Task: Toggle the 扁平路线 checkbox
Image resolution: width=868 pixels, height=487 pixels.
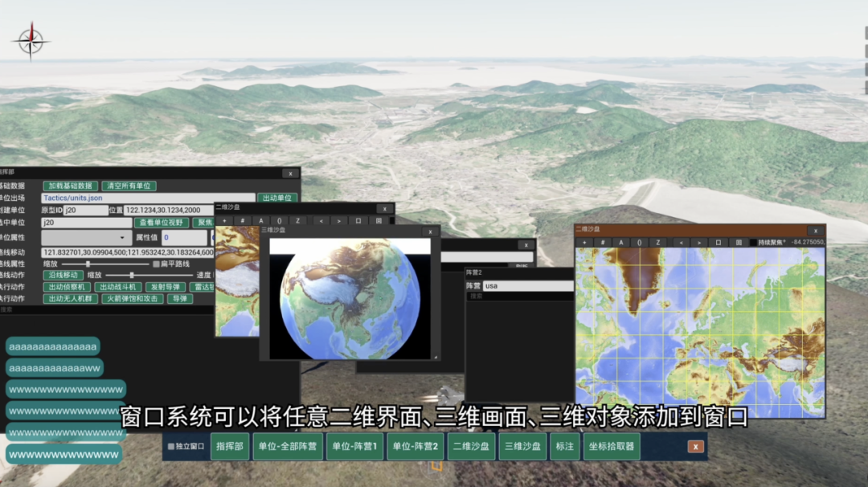Action: click(156, 264)
